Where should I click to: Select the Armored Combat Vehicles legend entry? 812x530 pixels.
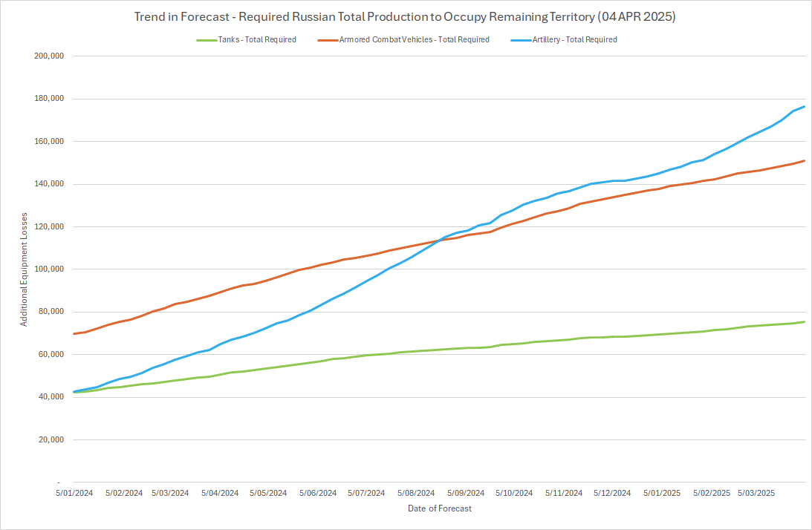coord(414,39)
